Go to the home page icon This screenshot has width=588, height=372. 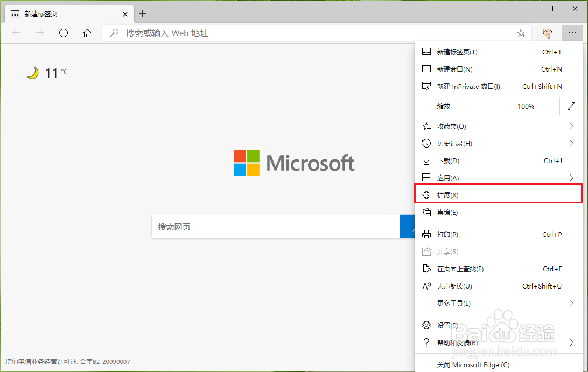click(x=87, y=33)
